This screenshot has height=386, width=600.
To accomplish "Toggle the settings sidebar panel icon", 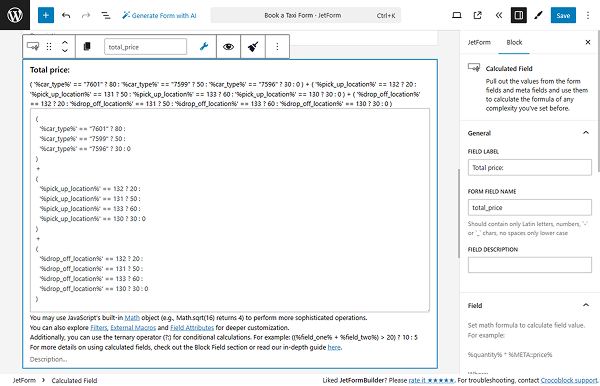I will 518,15.
